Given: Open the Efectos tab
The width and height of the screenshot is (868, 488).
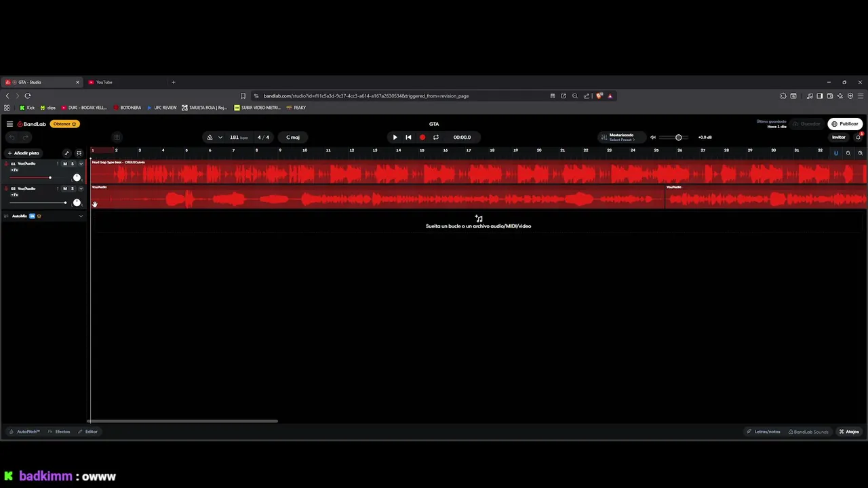Looking at the screenshot, I should click(x=59, y=432).
